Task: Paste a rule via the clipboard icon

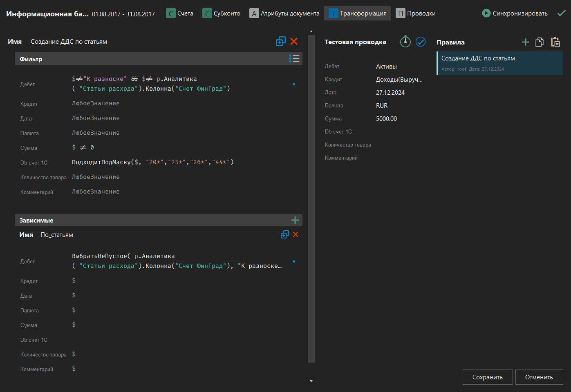Action: pos(555,42)
